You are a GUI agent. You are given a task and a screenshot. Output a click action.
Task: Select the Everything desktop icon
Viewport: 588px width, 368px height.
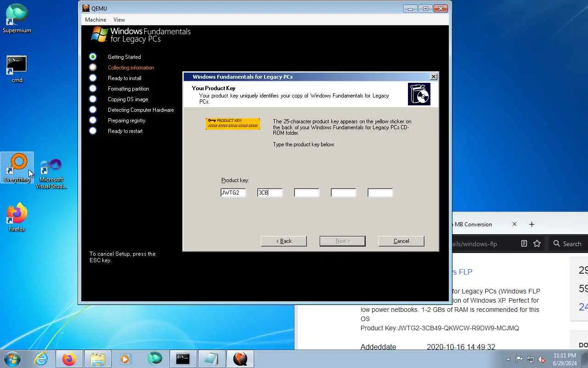17,168
